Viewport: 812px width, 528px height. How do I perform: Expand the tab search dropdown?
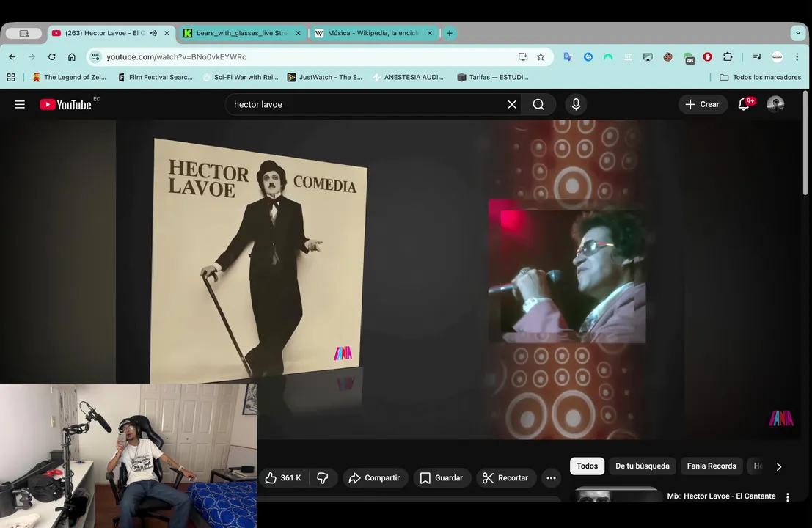pos(798,33)
